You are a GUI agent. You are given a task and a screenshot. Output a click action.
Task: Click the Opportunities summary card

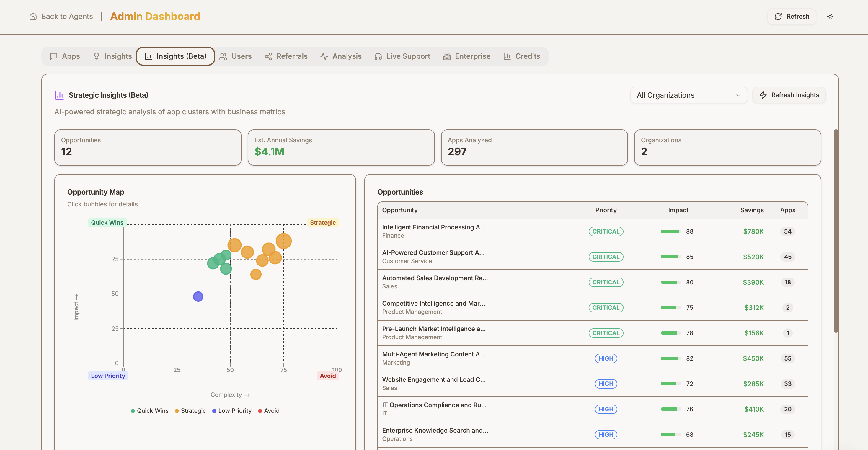point(148,147)
